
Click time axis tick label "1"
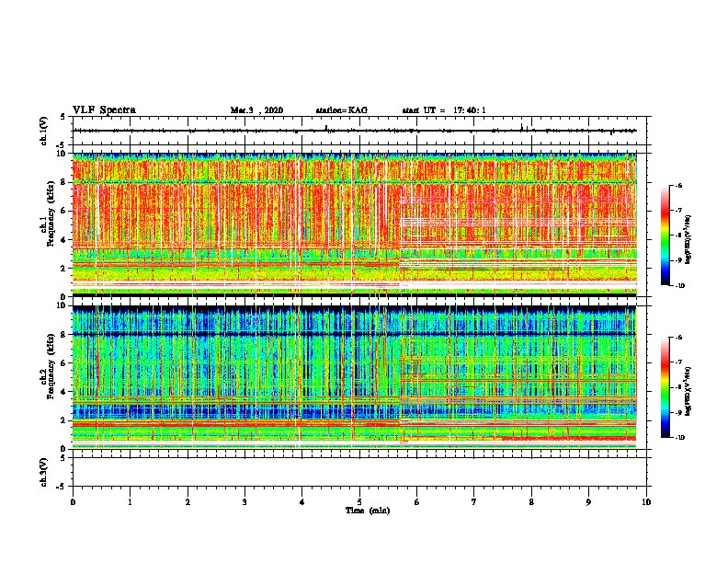[x=130, y=502]
